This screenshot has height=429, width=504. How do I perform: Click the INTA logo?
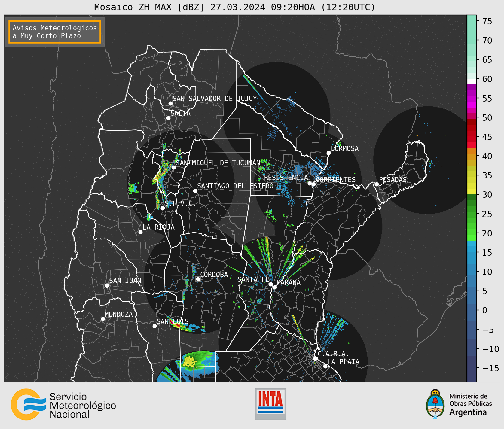click(x=270, y=404)
